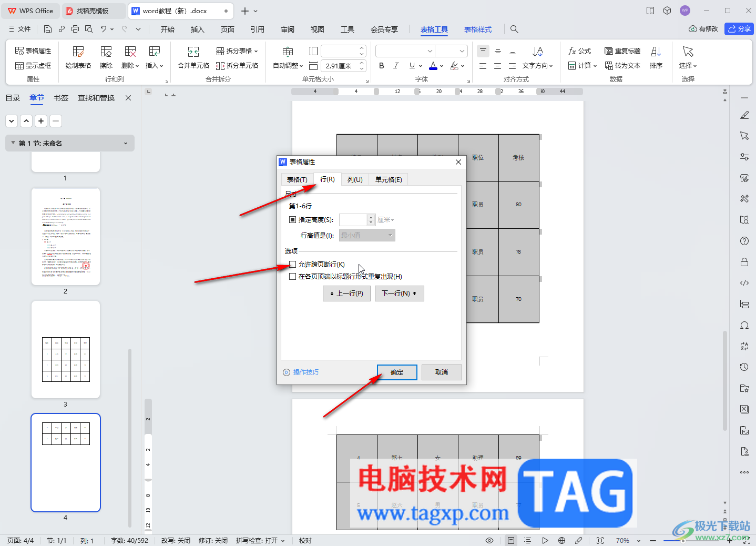The height and width of the screenshot is (546, 756).
Task: Select page 3 thumbnail in sidebar
Action: coord(66,349)
